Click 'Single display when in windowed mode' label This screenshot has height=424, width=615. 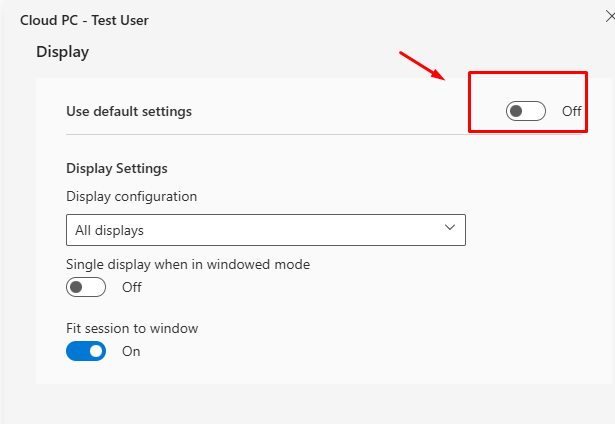point(188,264)
